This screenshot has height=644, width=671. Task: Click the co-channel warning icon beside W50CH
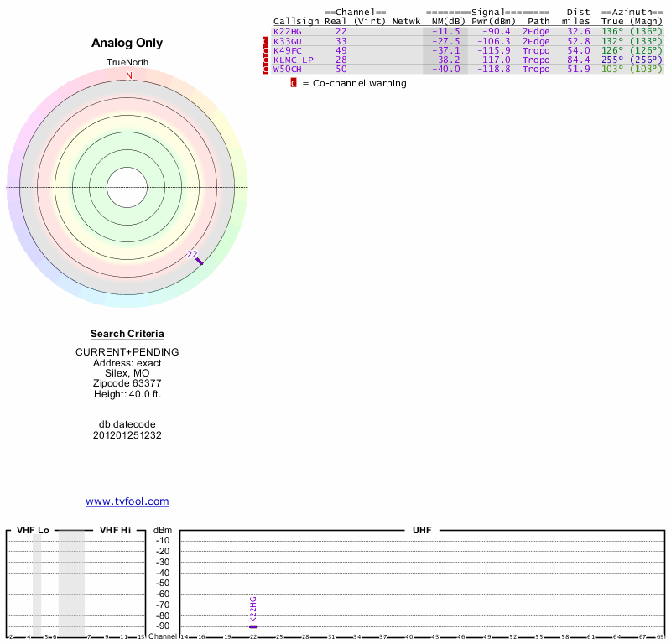[265, 70]
